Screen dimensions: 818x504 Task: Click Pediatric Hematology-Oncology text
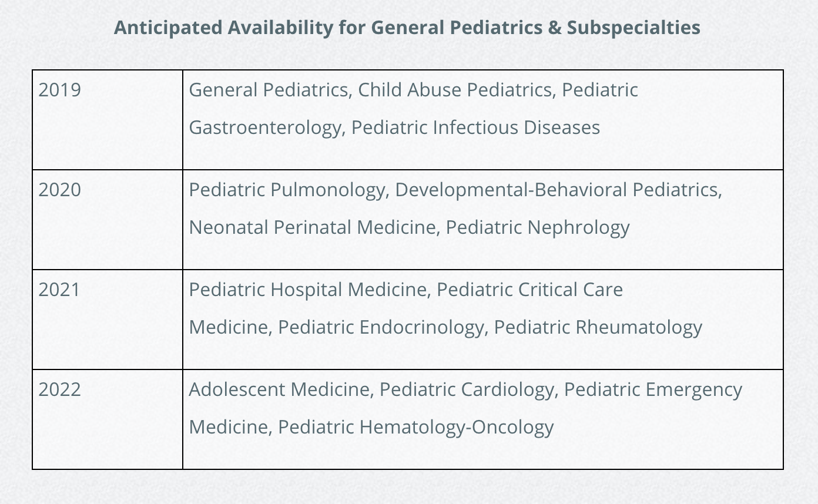[x=415, y=427]
